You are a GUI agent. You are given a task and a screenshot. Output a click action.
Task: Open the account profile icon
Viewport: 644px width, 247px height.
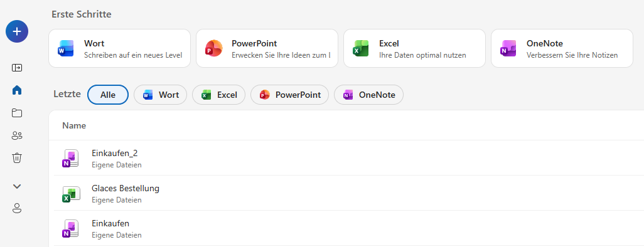[17, 208]
